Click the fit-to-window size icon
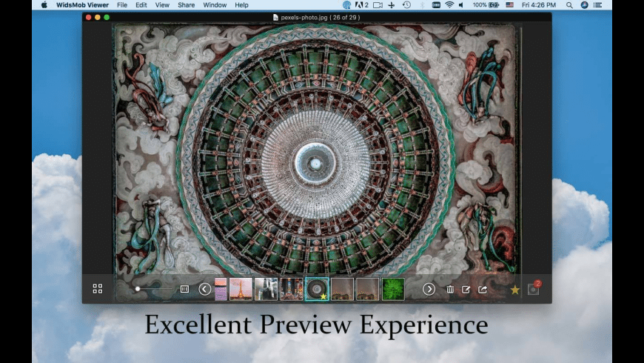644x363 pixels. 185,289
